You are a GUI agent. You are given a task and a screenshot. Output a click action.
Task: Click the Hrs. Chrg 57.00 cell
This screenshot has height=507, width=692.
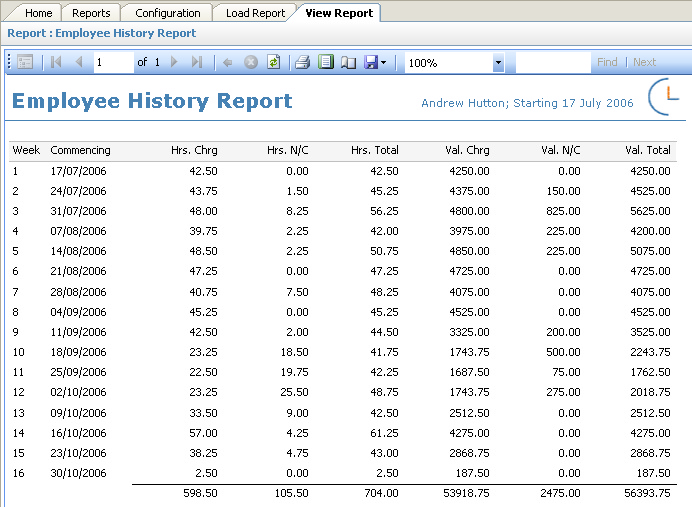coord(203,433)
